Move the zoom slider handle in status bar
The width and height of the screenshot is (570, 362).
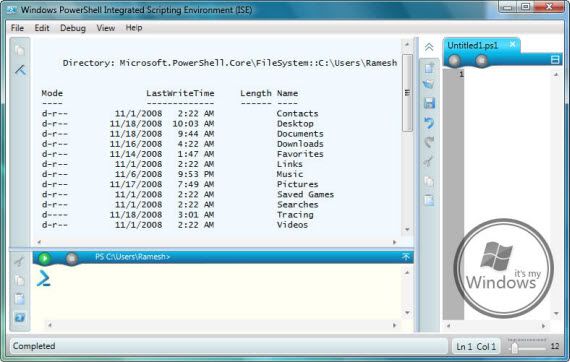click(x=514, y=348)
